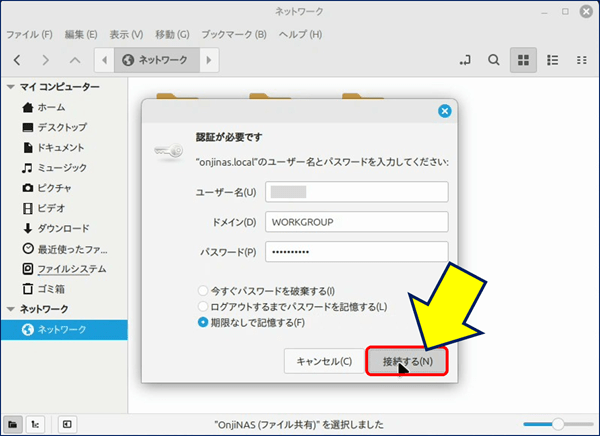
Task: Go up to the parent folder
Action: pyautogui.click(x=75, y=60)
